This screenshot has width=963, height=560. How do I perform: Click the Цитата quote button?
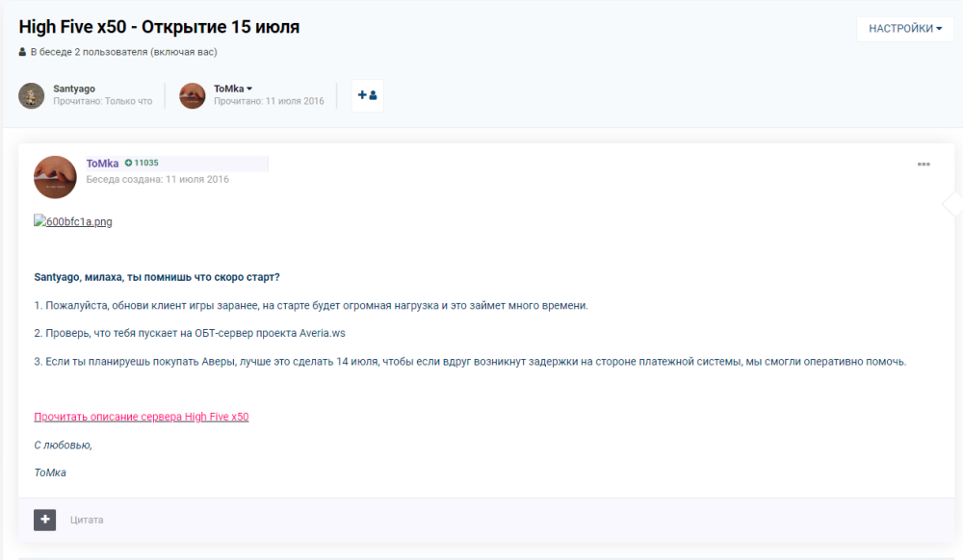[87, 520]
